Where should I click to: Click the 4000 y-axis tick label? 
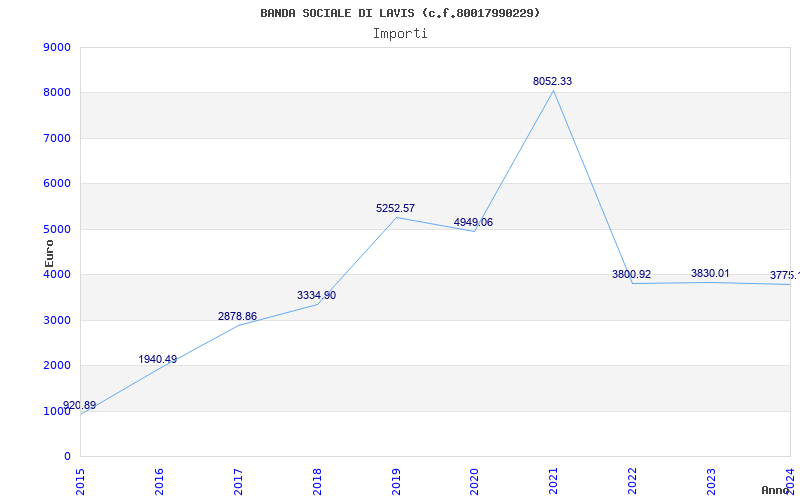(57, 274)
